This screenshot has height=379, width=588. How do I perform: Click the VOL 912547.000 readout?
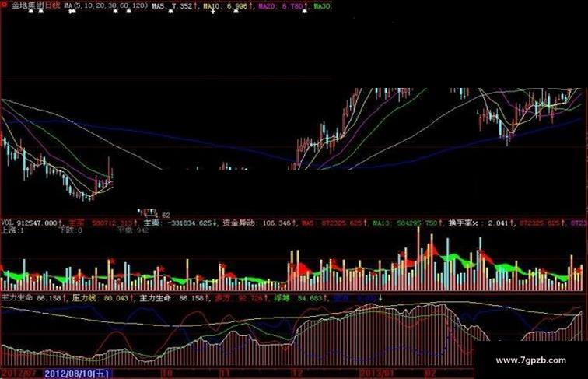coord(31,223)
